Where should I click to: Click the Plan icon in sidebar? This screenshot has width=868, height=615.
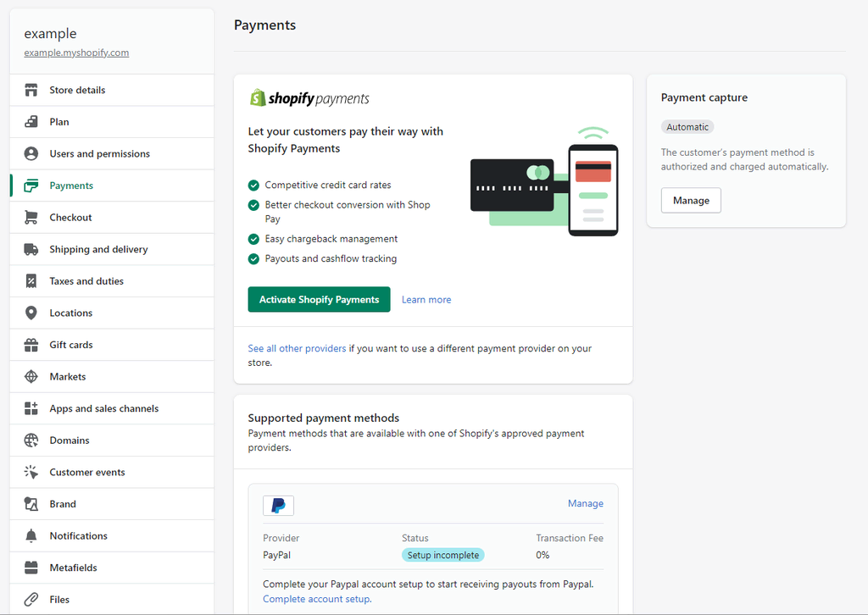(31, 122)
